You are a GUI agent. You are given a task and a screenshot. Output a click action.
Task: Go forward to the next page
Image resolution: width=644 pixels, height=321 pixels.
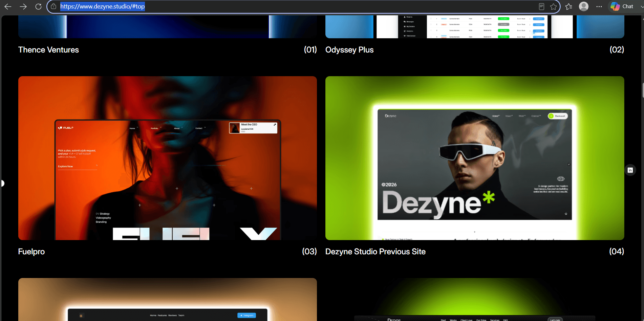[x=23, y=6]
